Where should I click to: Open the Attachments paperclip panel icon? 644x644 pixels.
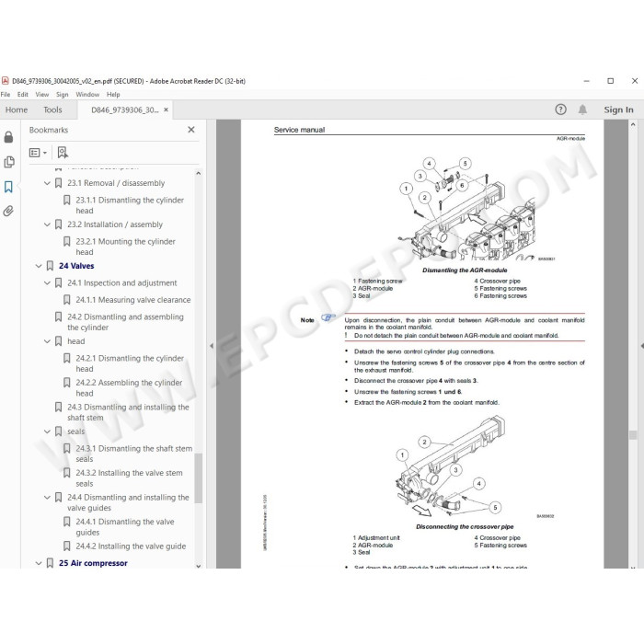point(8,211)
